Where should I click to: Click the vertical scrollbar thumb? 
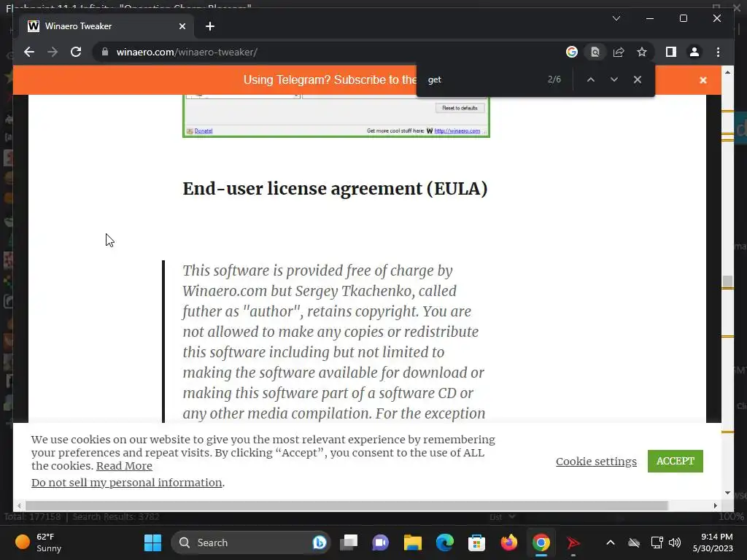727,282
